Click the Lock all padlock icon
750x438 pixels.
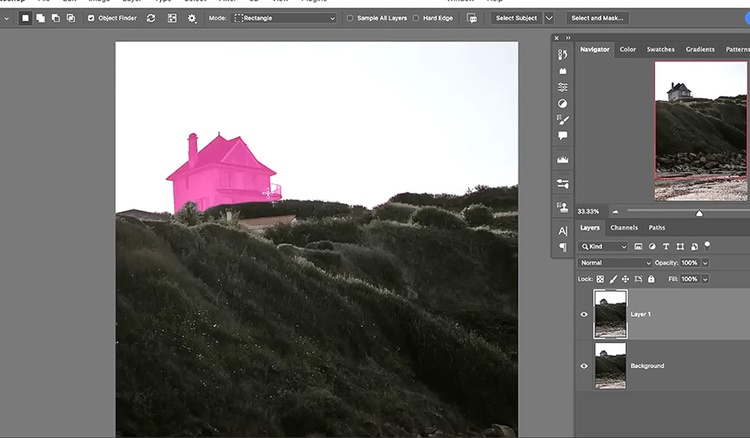click(651, 279)
